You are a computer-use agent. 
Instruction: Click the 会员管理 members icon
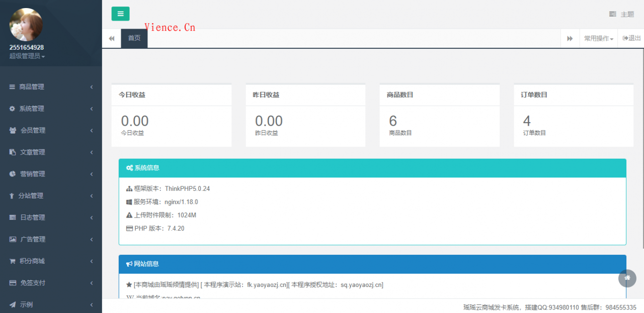click(x=12, y=130)
